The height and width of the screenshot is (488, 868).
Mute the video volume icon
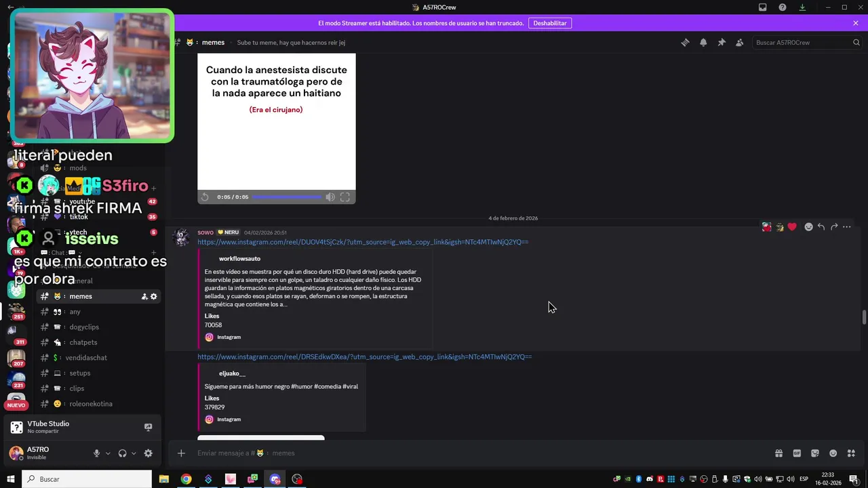click(x=330, y=197)
